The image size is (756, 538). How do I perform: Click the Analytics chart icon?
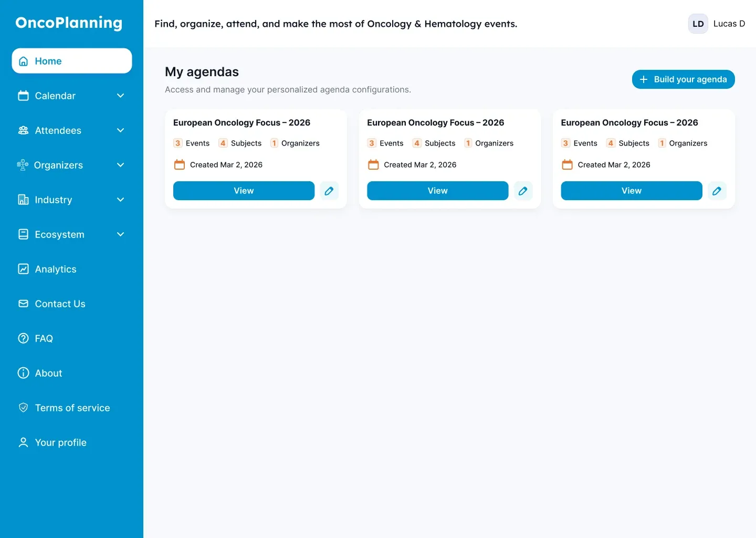point(24,269)
